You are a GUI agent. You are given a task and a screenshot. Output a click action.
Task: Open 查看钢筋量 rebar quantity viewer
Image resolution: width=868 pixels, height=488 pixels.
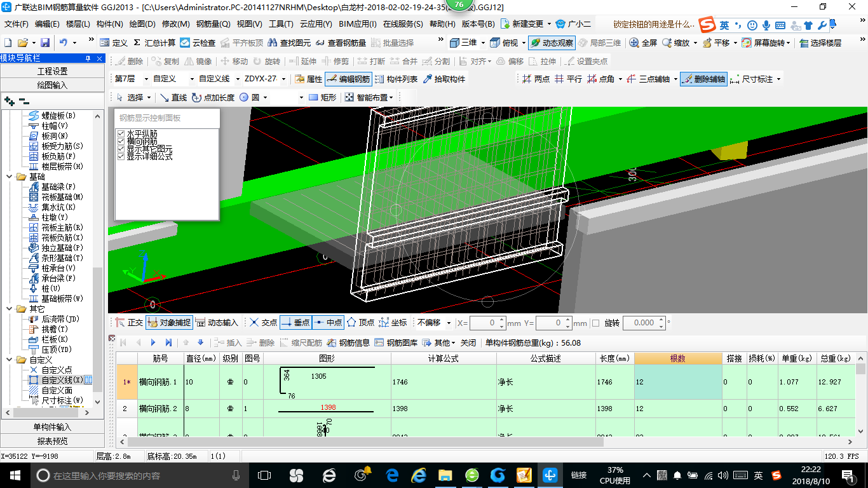tap(341, 43)
